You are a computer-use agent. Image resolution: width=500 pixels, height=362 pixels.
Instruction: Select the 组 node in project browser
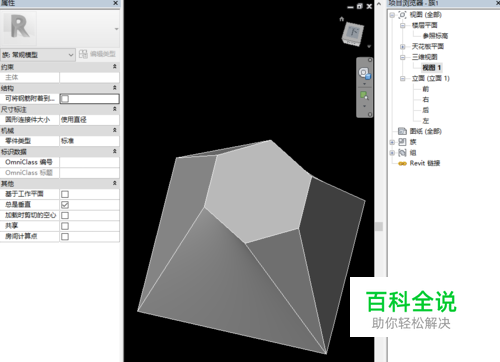413,153
